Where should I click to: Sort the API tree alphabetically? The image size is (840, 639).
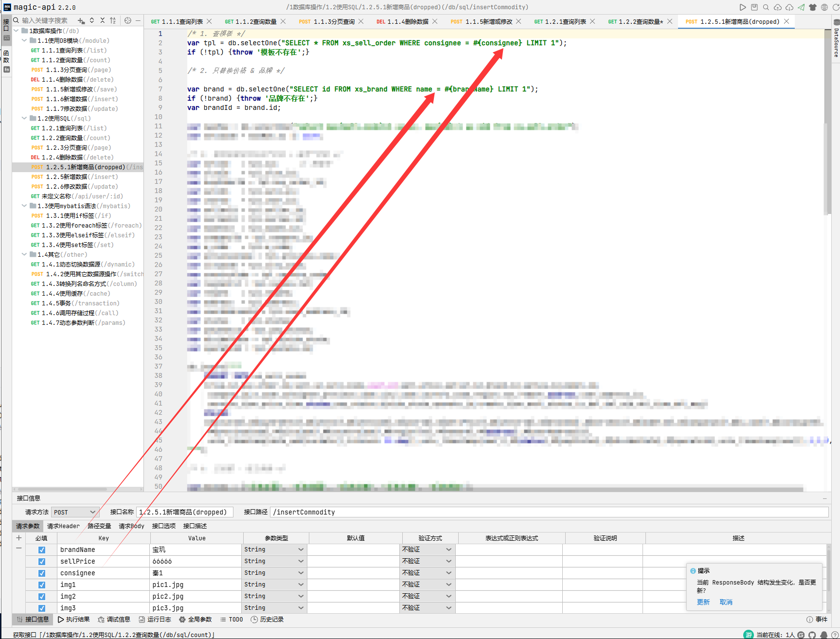113,20
